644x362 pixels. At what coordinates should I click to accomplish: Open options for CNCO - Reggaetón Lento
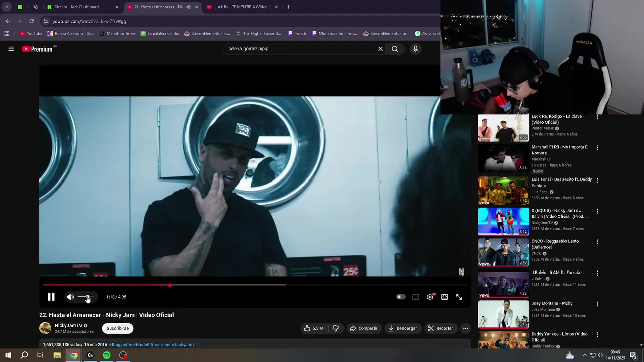coord(597,242)
